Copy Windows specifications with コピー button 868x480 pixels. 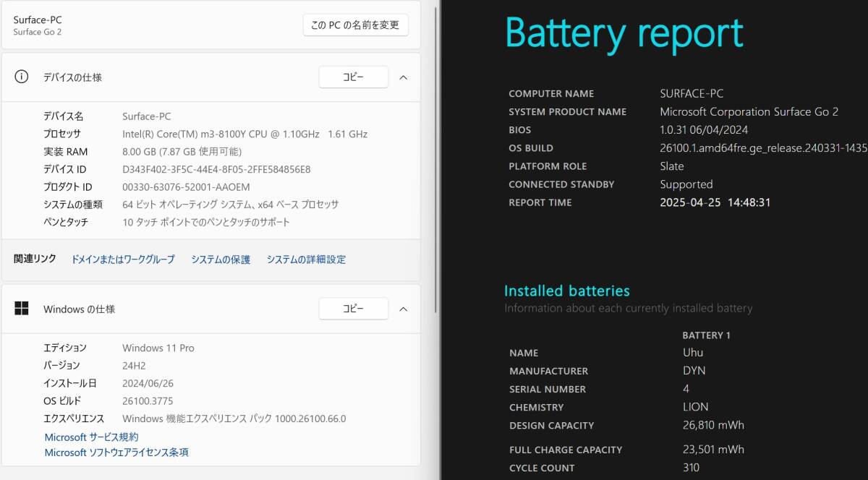[354, 309]
